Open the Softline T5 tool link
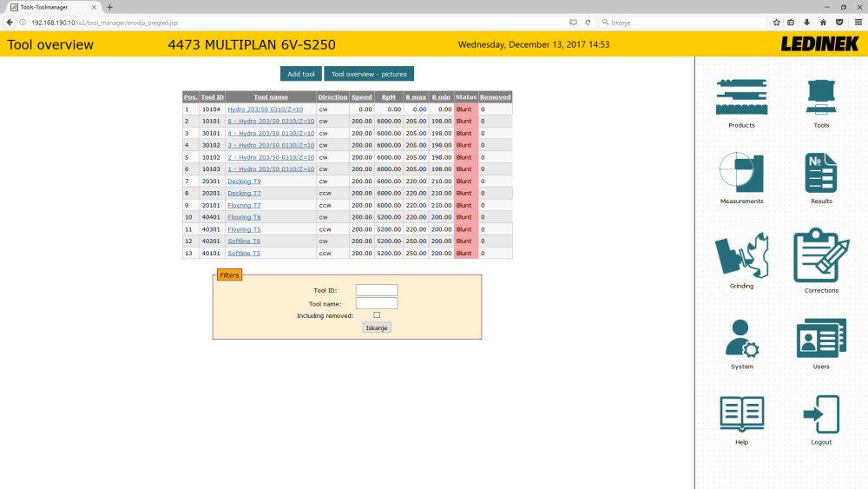868x489 pixels. tap(244, 253)
